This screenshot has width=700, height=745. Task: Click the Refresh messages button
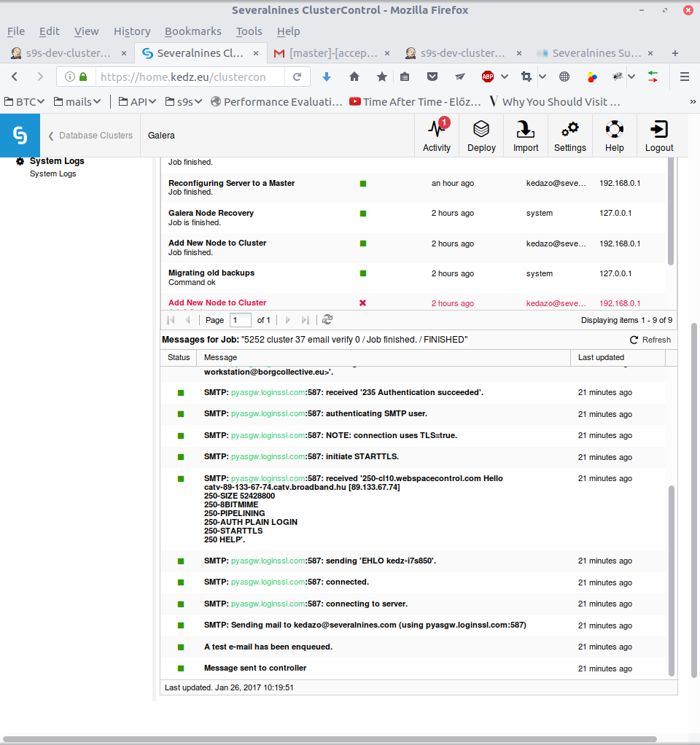(x=650, y=340)
